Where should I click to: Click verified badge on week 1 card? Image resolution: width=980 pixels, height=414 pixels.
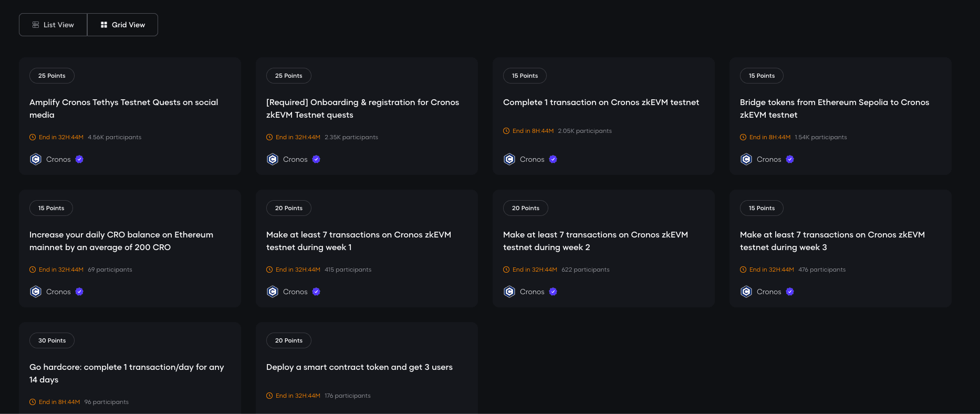[x=316, y=292]
